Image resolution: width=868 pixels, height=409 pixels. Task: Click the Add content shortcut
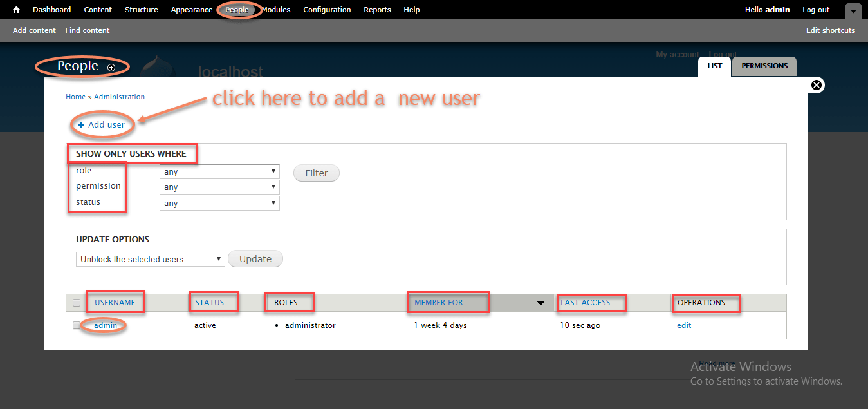pyautogui.click(x=34, y=30)
